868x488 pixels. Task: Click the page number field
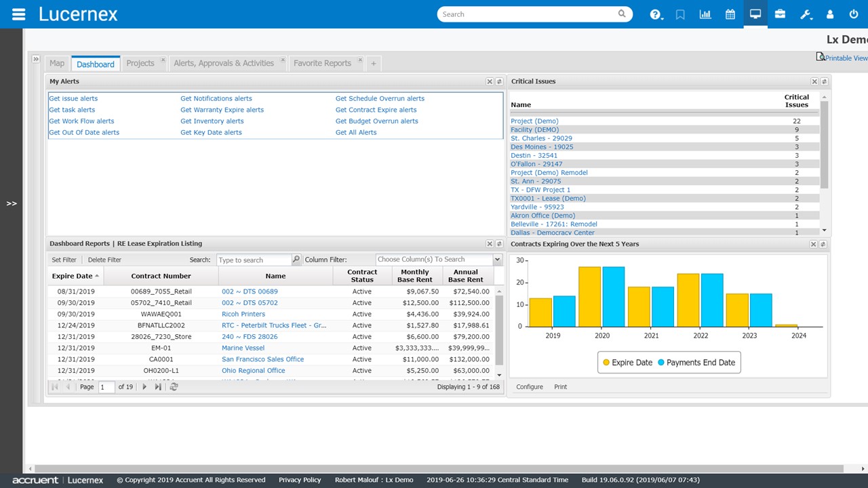click(106, 387)
